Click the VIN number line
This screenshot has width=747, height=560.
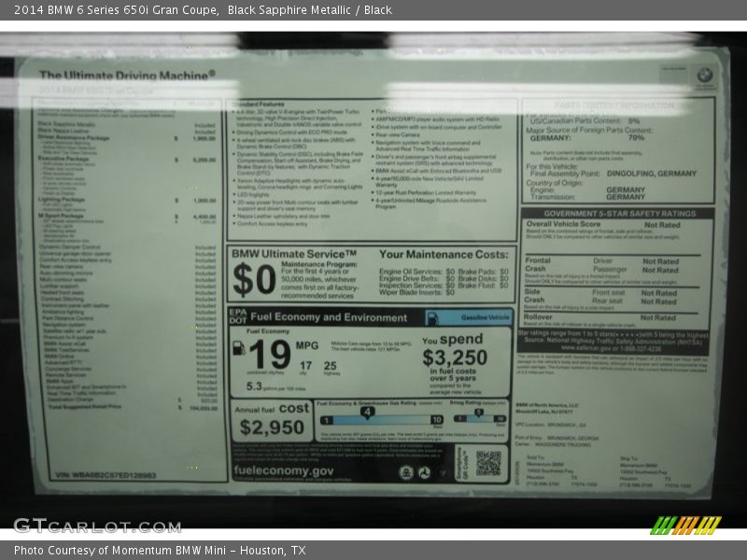pos(106,475)
